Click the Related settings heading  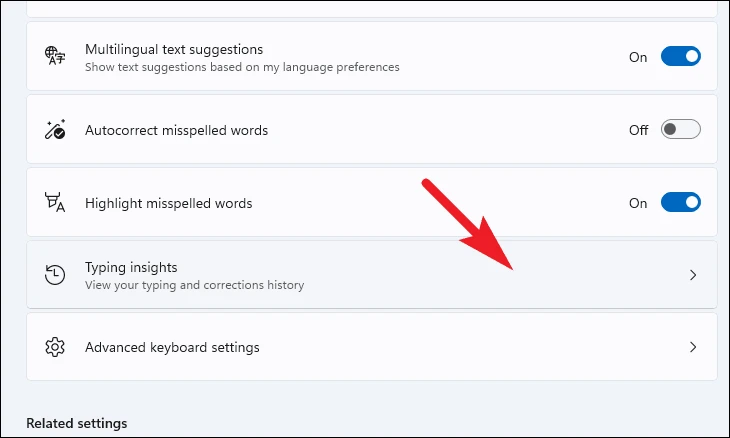(77, 423)
